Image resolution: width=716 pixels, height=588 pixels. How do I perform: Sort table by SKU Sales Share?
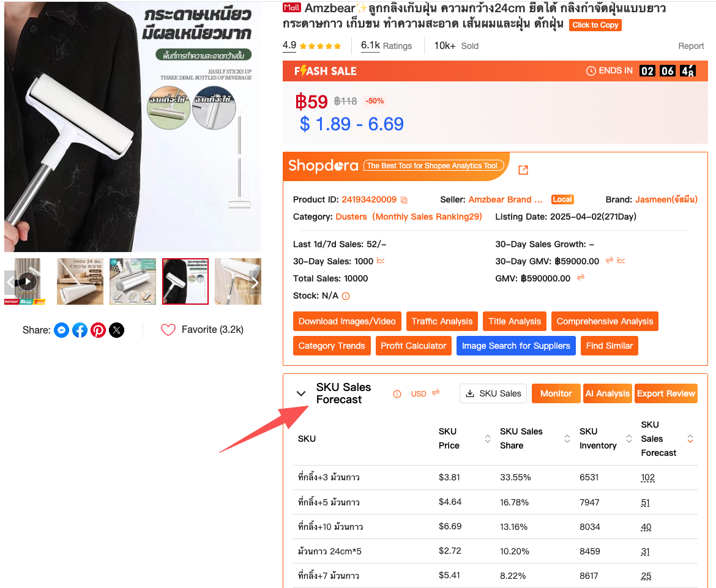coord(567,439)
